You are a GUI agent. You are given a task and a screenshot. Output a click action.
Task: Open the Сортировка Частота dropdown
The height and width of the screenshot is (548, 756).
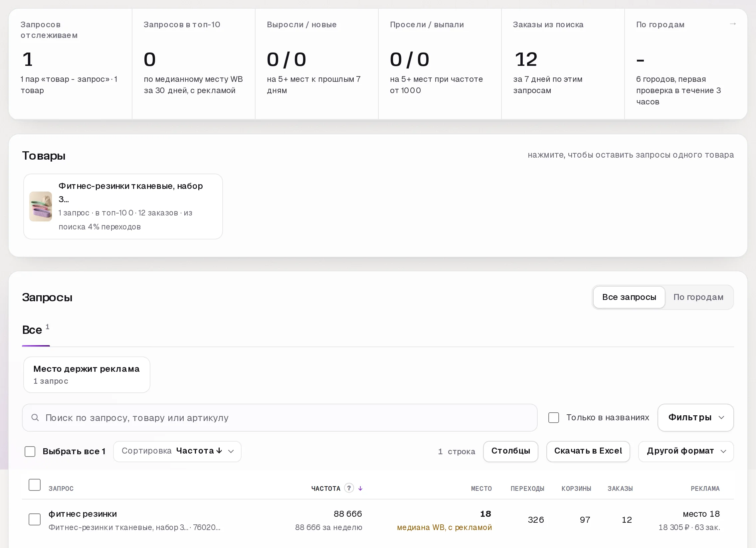tap(177, 451)
